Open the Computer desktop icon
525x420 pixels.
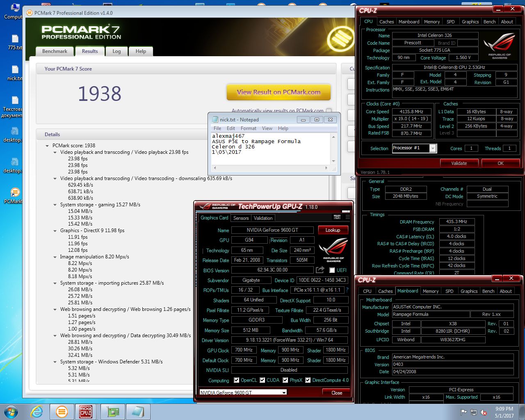pos(15,11)
